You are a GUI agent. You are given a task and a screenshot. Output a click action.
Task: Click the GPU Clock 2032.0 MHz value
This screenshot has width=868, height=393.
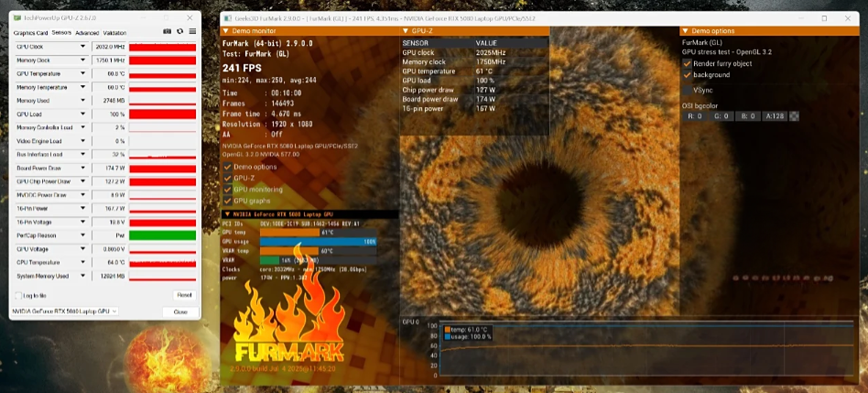pyautogui.click(x=108, y=47)
